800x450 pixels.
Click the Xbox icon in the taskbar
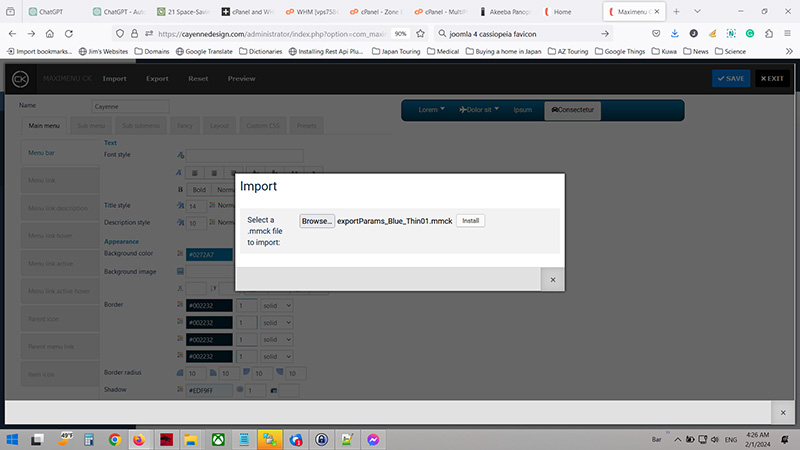(218, 438)
